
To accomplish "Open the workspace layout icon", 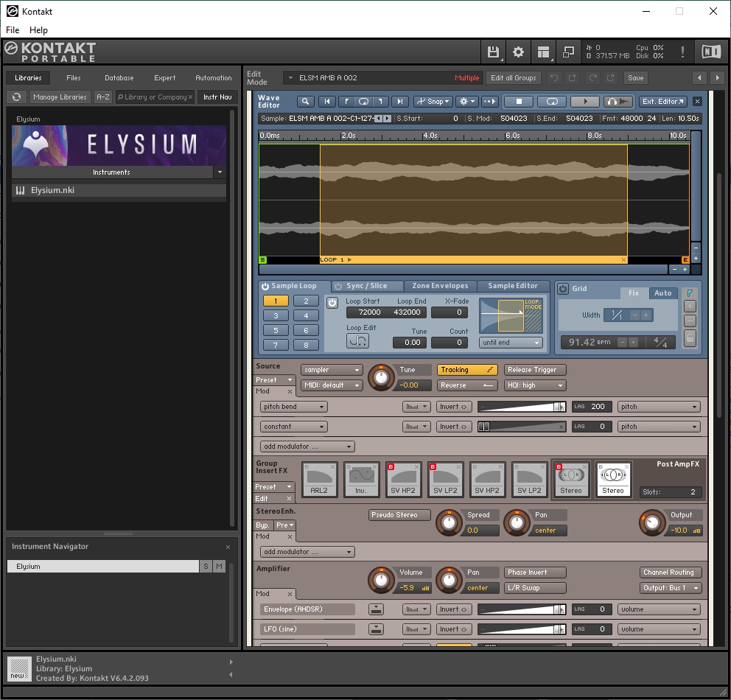I will (543, 52).
